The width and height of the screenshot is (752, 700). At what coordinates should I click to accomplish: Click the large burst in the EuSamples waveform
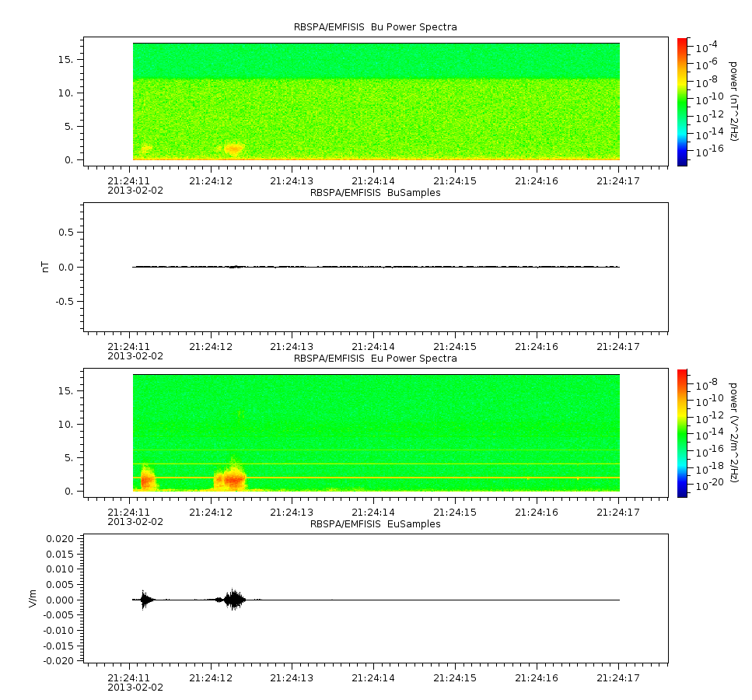234,599
